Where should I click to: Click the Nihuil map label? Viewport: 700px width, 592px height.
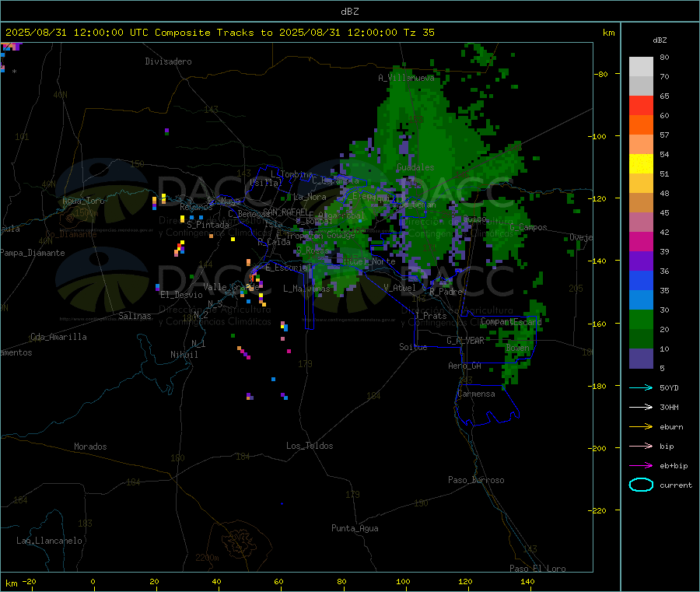(184, 355)
